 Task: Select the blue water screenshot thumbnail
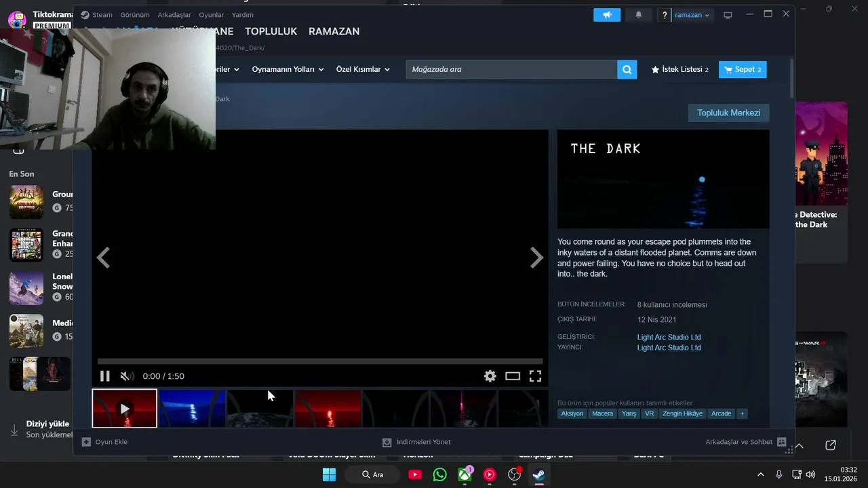point(192,409)
